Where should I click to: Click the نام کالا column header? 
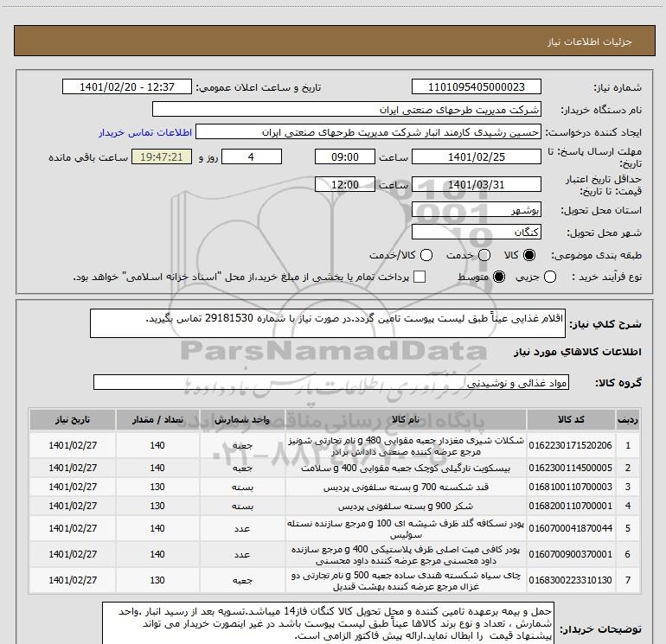click(x=406, y=420)
